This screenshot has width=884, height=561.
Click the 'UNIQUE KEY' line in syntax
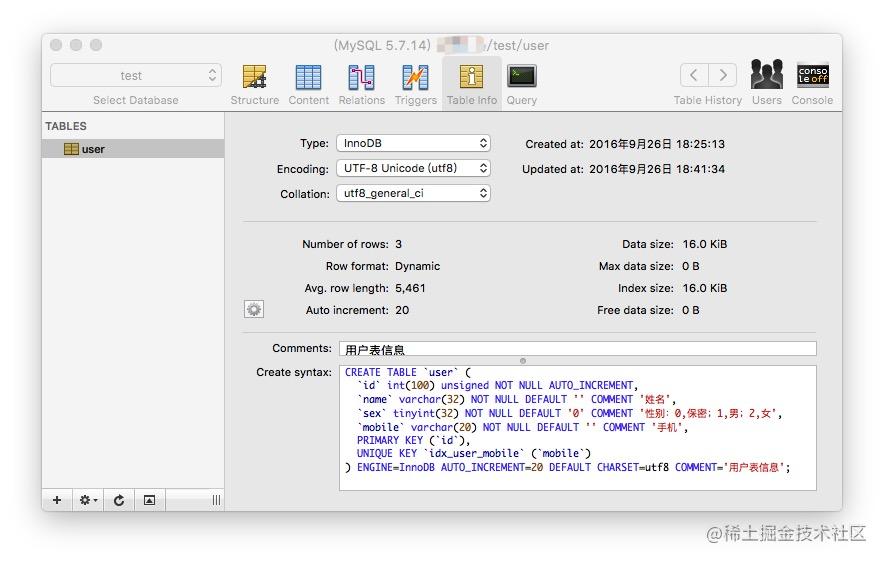(x=474, y=453)
